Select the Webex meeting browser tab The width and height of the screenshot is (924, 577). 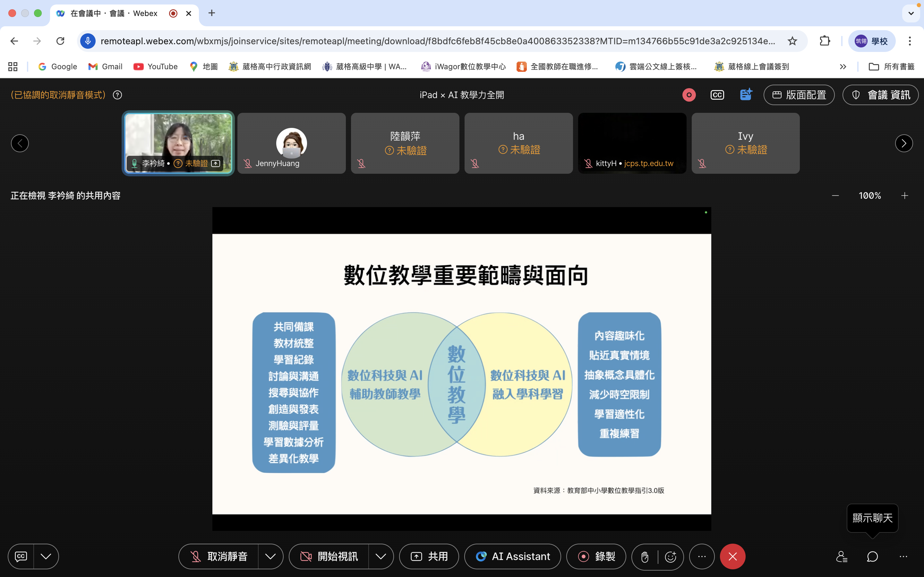115,13
